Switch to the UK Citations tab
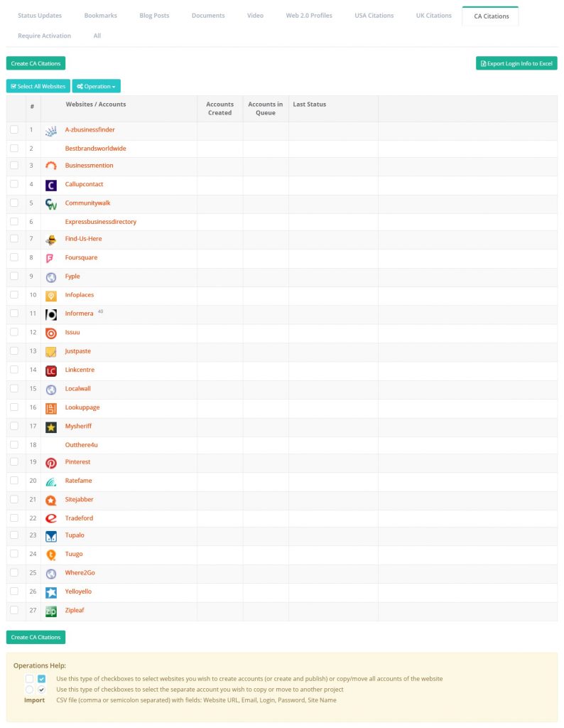 pos(433,16)
